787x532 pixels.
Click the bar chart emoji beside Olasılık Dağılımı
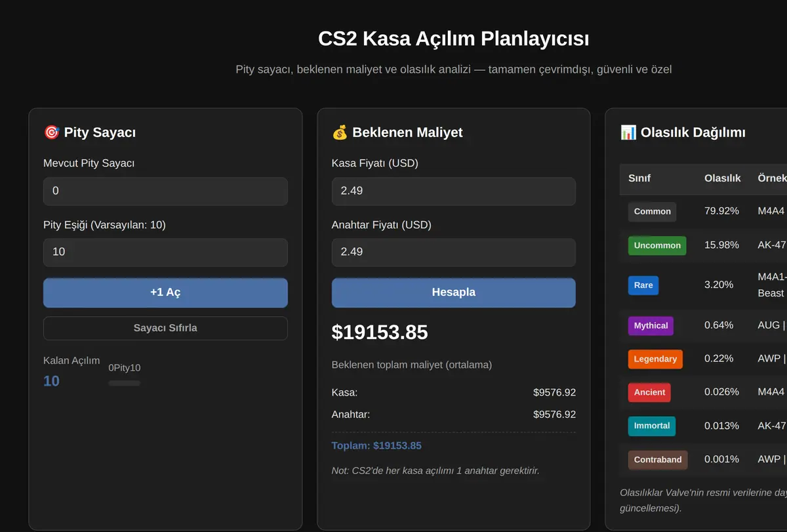click(x=628, y=133)
